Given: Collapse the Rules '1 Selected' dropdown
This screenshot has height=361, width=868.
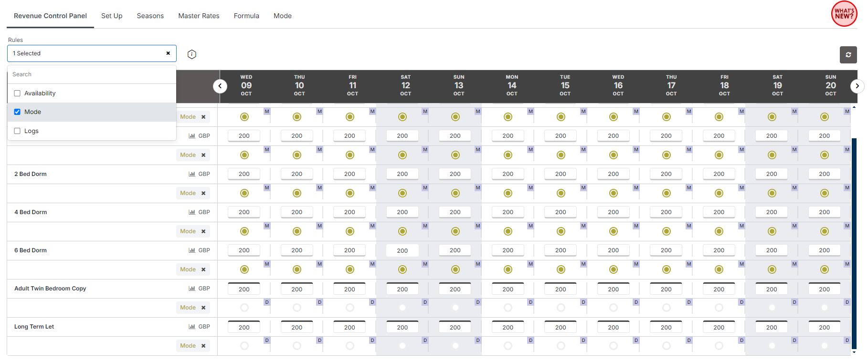Looking at the screenshot, I should coord(86,53).
